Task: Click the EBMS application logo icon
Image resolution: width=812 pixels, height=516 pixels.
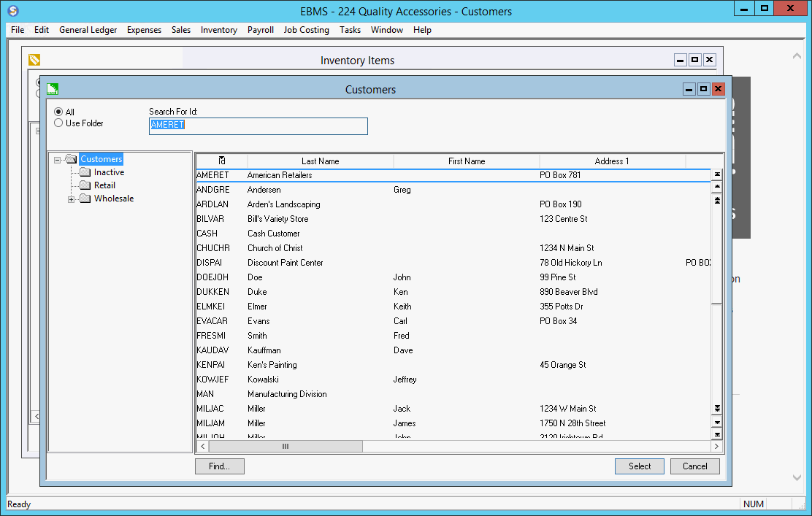Action: click(x=12, y=11)
